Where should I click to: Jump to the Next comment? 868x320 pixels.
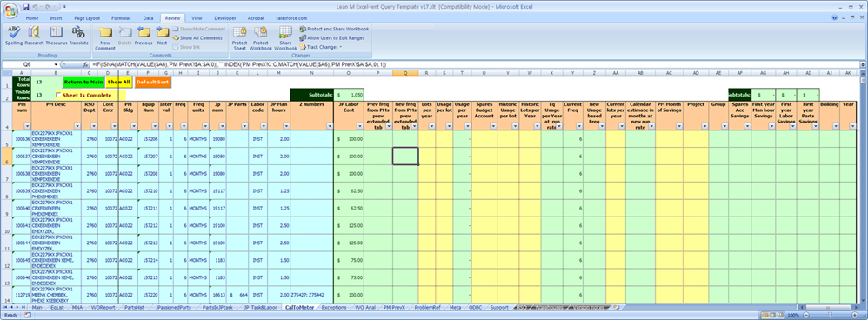(x=162, y=36)
